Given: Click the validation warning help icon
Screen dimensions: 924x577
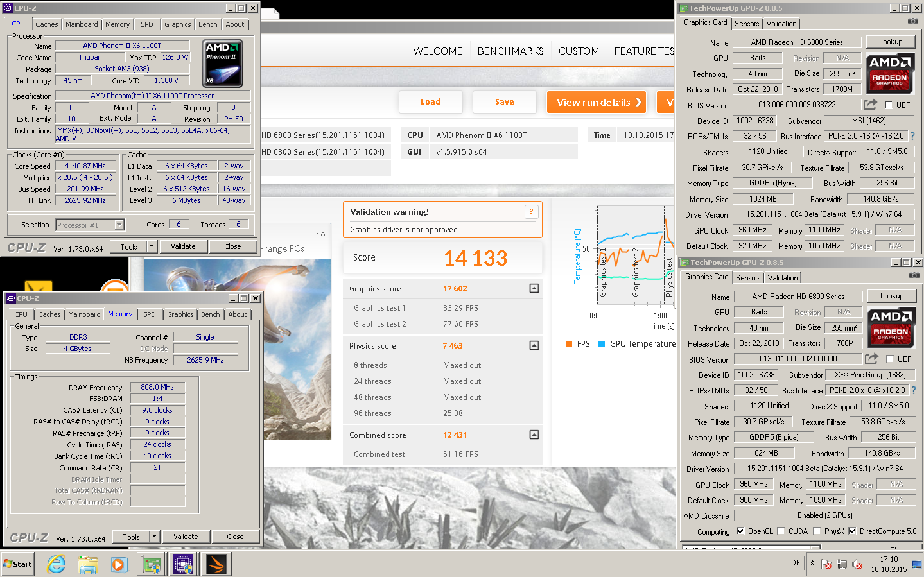Looking at the screenshot, I should pyautogui.click(x=531, y=212).
